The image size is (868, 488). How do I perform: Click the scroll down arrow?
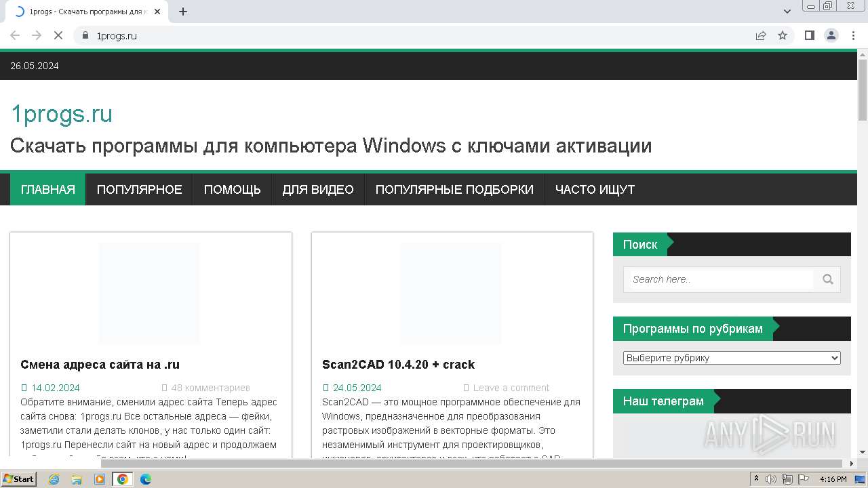pos(863,452)
